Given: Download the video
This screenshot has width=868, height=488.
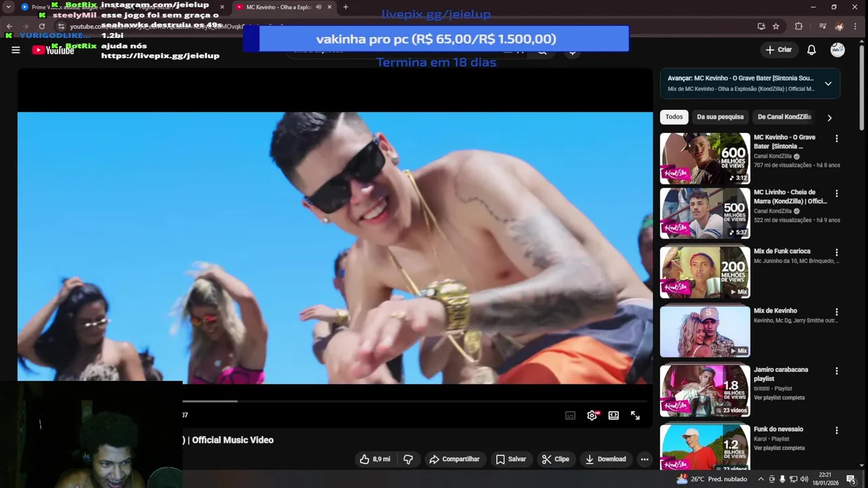Looking at the screenshot, I should tap(606, 459).
